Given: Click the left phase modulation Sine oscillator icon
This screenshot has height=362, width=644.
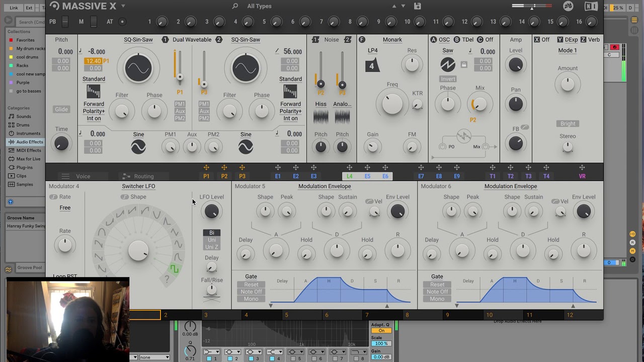Looking at the screenshot, I should pyautogui.click(x=138, y=147).
